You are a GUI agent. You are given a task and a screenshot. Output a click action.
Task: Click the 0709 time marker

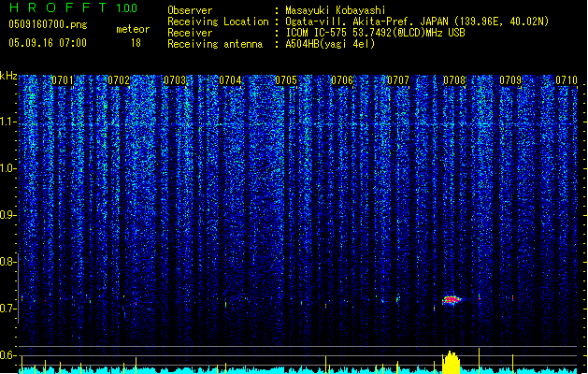[510, 80]
